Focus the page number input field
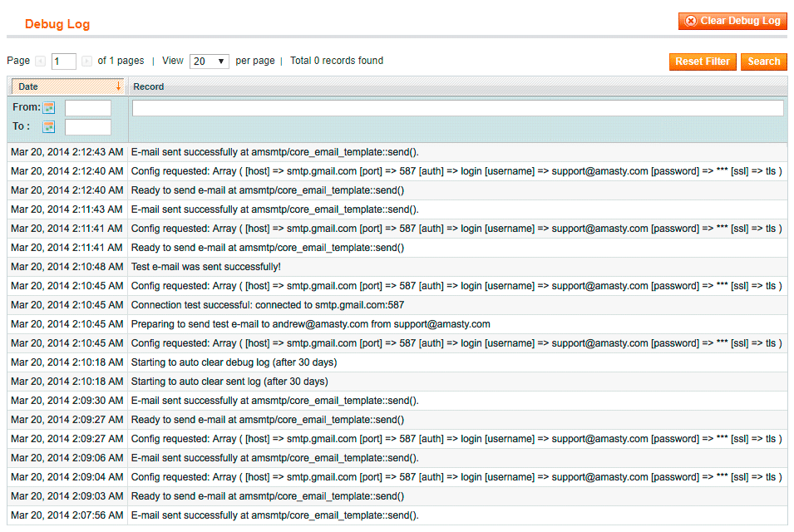This screenshot has height=532, width=794. coord(64,62)
